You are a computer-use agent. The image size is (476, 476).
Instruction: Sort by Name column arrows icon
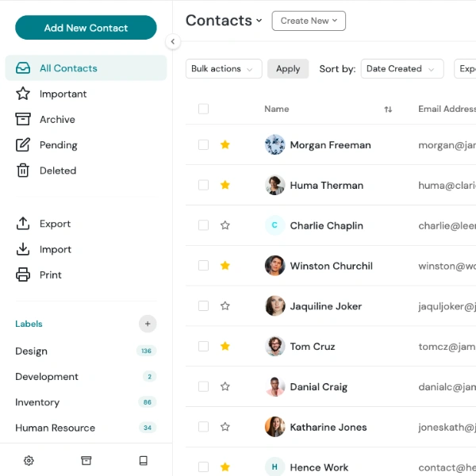pyautogui.click(x=388, y=109)
